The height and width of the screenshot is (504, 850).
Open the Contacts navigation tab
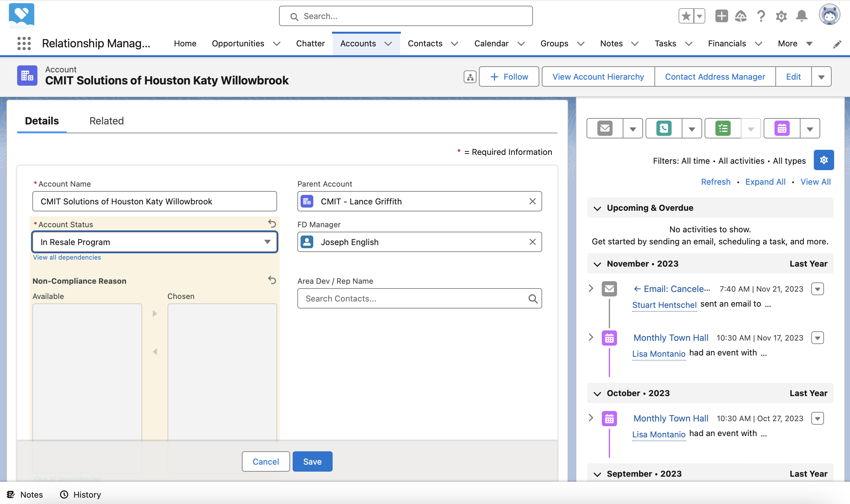click(x=425, y=43)
